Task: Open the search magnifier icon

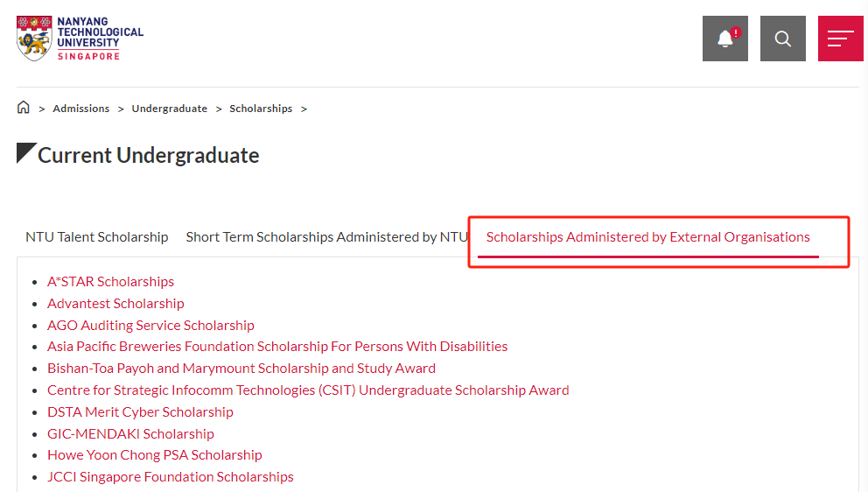Action: click(783, 39)
